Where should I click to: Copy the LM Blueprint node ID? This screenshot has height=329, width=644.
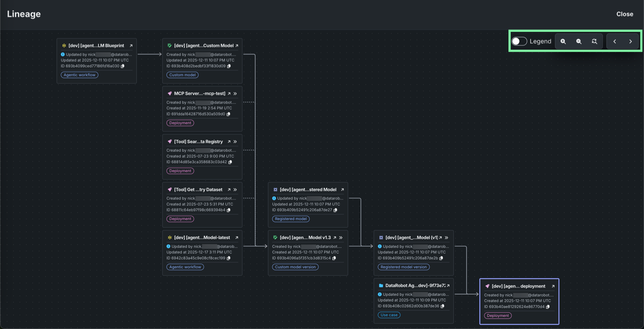click(123, 66)
